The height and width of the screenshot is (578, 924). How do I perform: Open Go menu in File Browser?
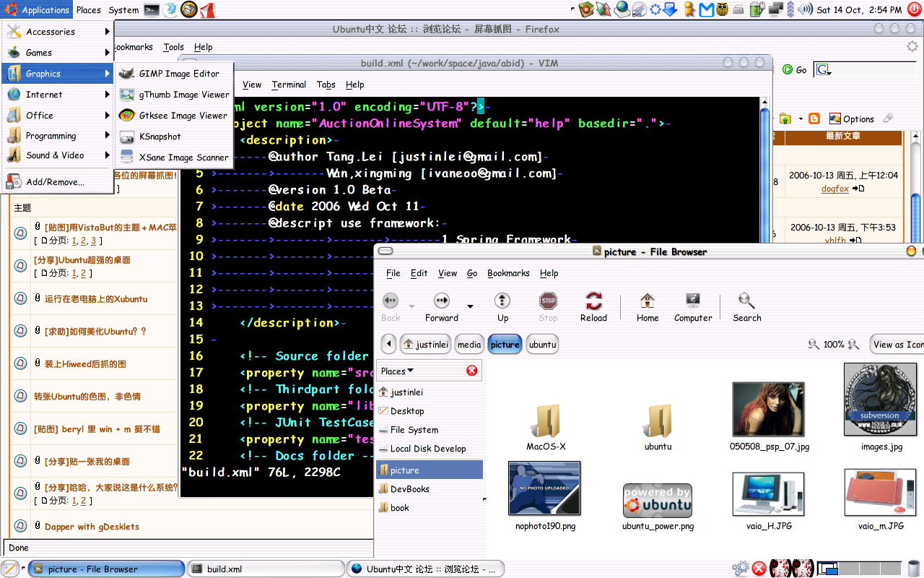472,273
